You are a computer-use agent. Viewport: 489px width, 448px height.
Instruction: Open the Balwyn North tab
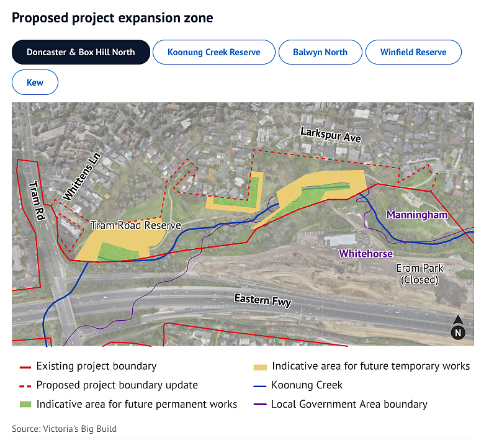320,52
